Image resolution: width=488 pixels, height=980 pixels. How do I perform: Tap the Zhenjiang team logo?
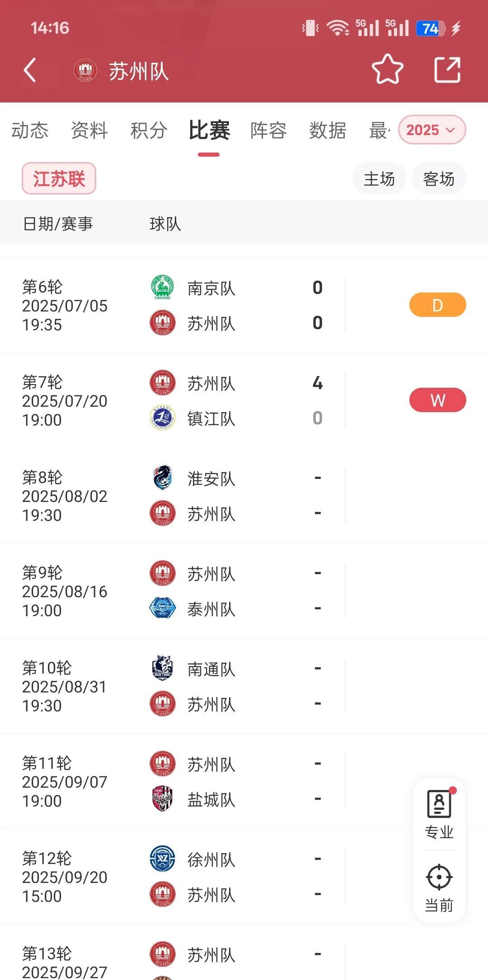point(162,418)
